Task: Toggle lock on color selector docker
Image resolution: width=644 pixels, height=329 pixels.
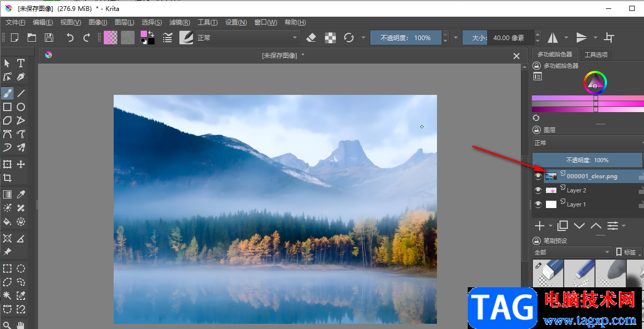Action: point(536,66)
